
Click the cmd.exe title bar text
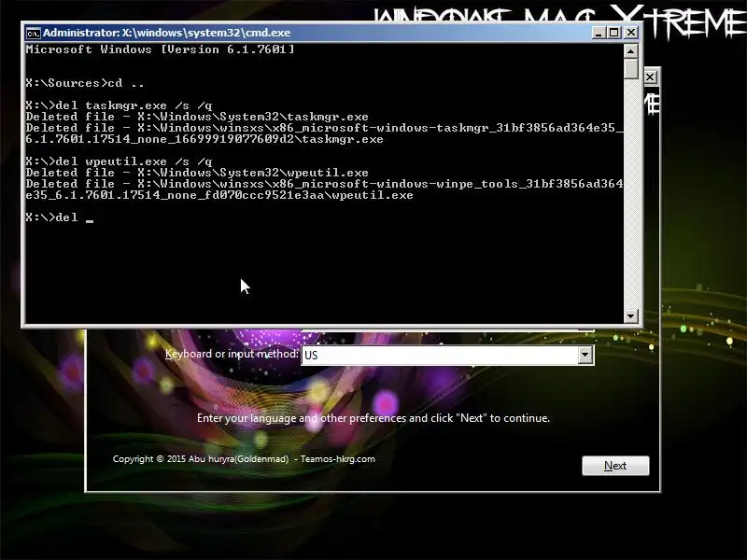(x=167, y=33)
